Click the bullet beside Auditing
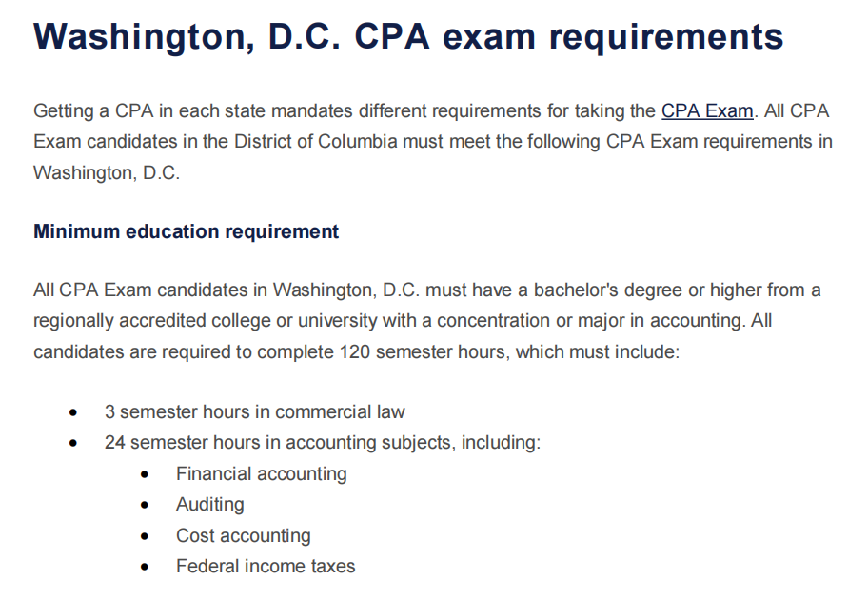The image size is (868, 601). pos(145,506)
